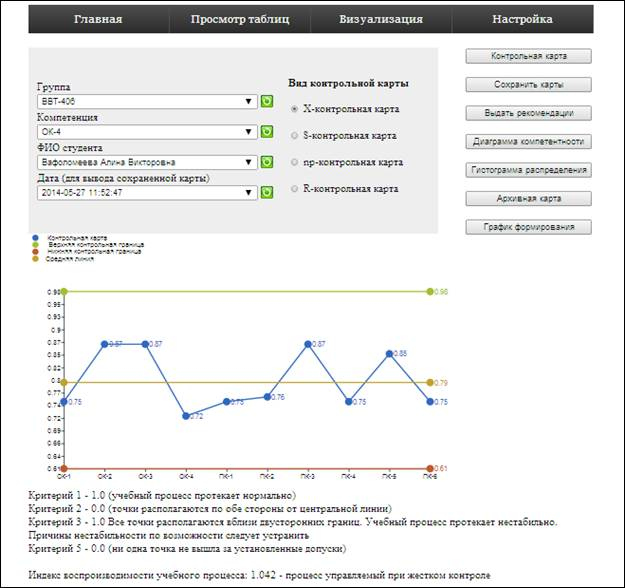This screenshot has width=625, height=588.
Task: Click the green refresh icon next to Дата
Action: 267,192
